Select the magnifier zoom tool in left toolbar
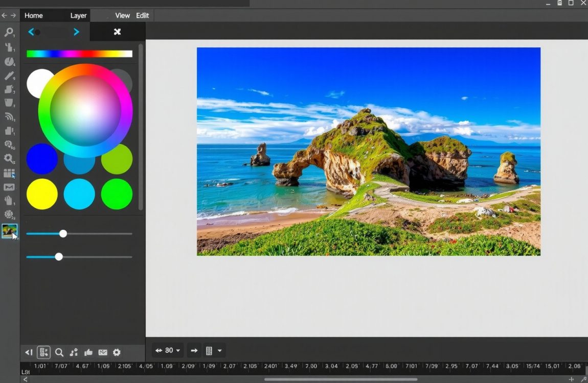The width and height of the screenshot is (588, 383). coord(9,32)
